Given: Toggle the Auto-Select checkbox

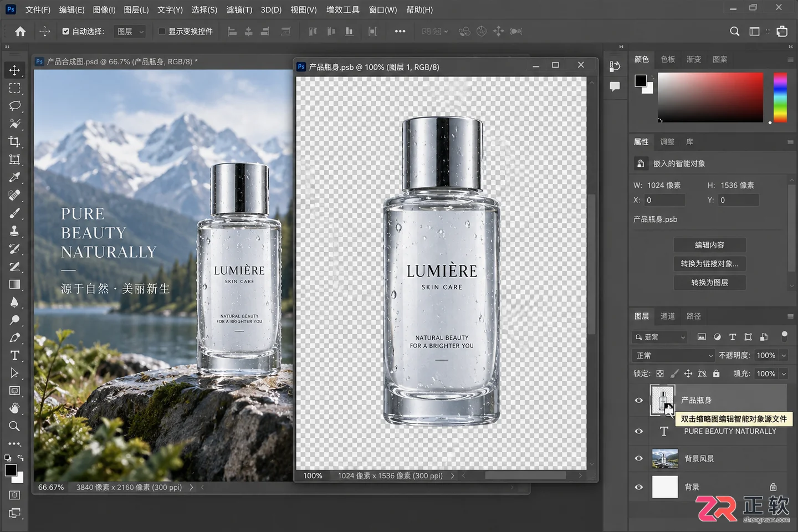Looking at the screenshot, I should [x=66, y=32].
